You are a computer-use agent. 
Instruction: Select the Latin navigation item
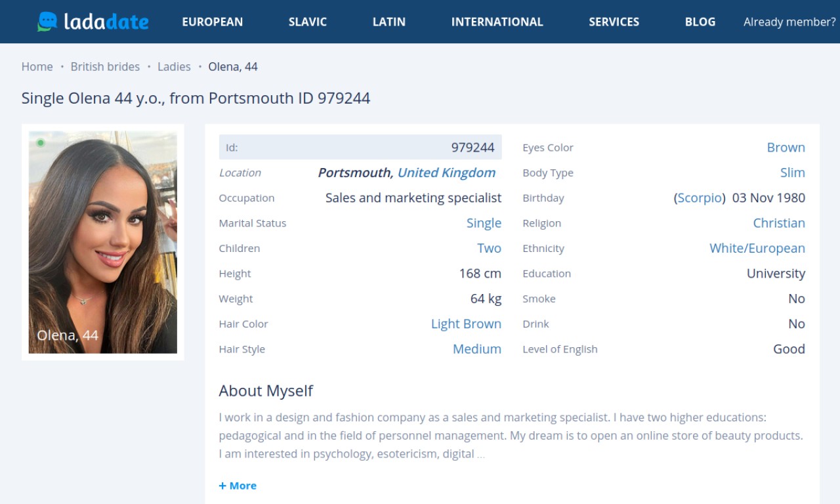[x=388, y=22]
